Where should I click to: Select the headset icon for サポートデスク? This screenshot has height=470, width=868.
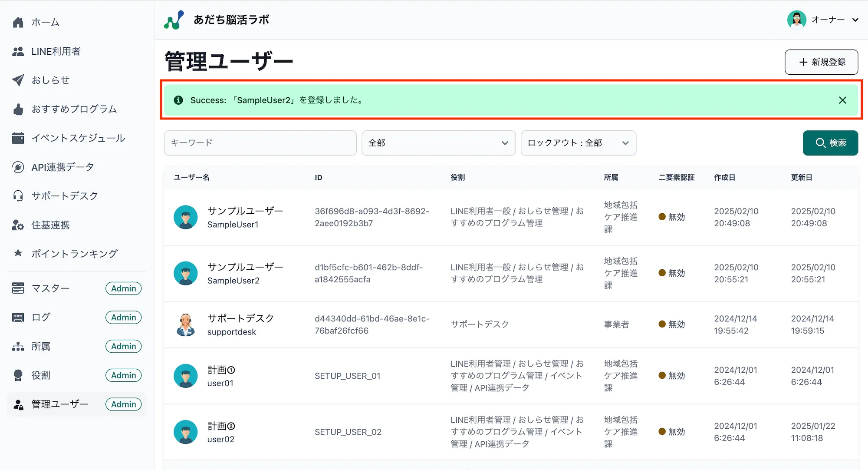(x=18, y=196)
